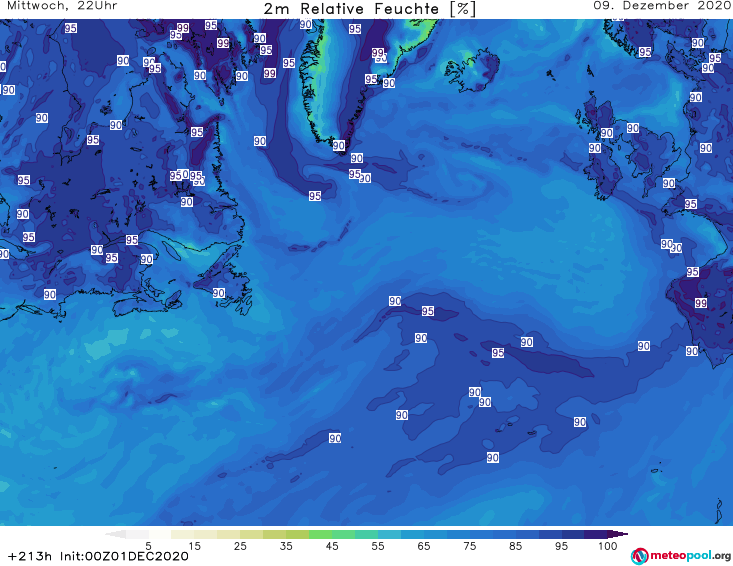This screenshot has height=566, width=733.
Task: Click the '5' label on the color scale
Action: [x=148, y=546]
